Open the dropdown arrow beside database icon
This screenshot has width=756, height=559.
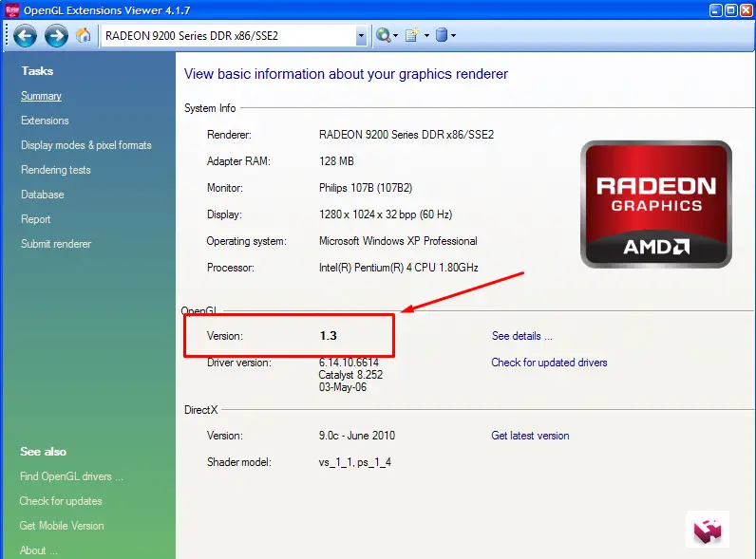point(453,36)
